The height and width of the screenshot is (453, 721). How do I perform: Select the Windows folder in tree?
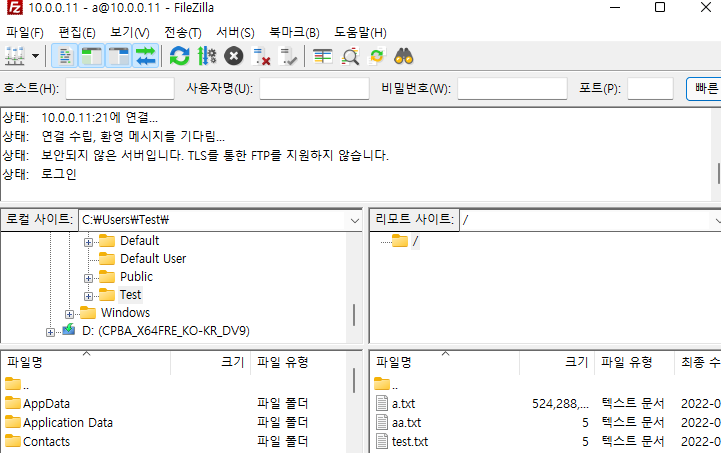tap(125, 313)
